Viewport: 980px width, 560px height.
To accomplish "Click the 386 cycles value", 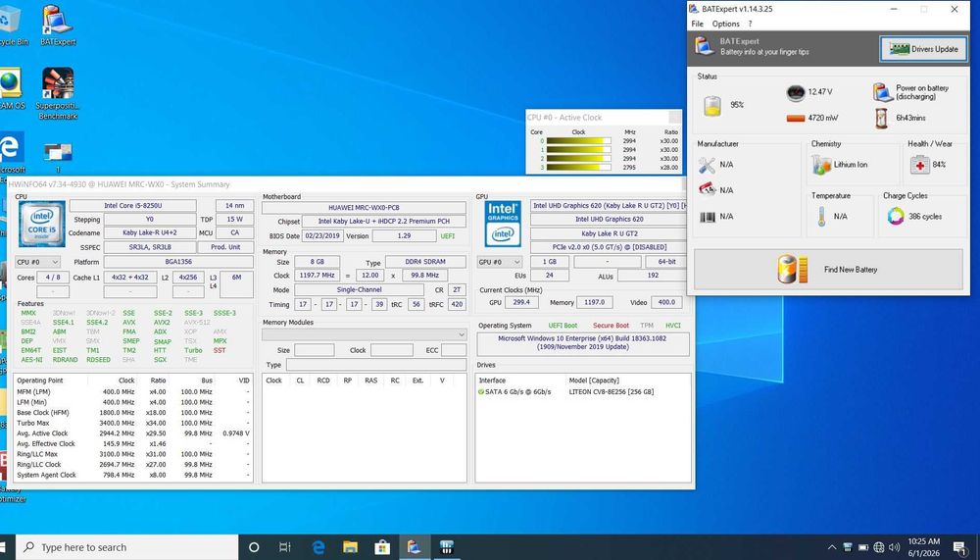I will click(925, 217).
